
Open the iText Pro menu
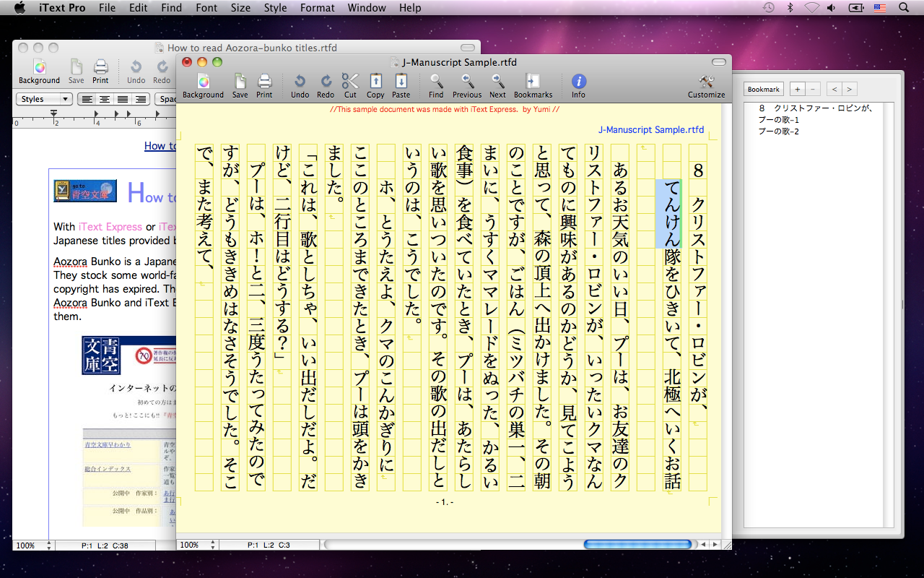point(61,8)
